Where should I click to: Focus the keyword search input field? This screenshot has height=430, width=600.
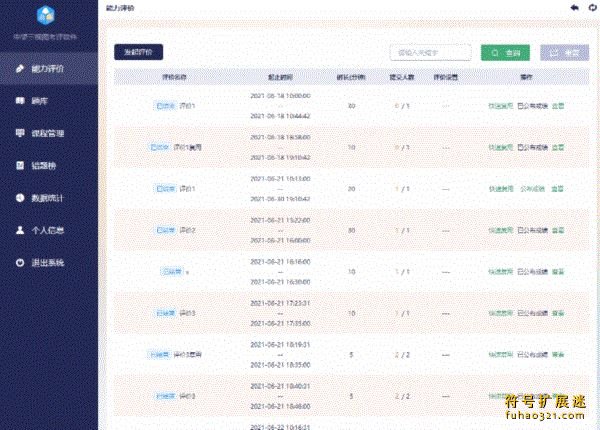pos(430,52)
